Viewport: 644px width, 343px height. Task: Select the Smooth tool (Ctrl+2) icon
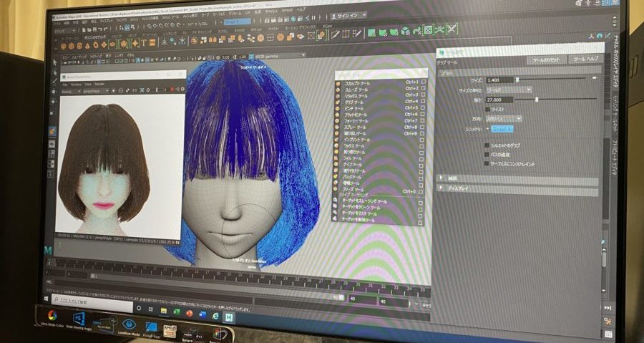coord(338,90)
